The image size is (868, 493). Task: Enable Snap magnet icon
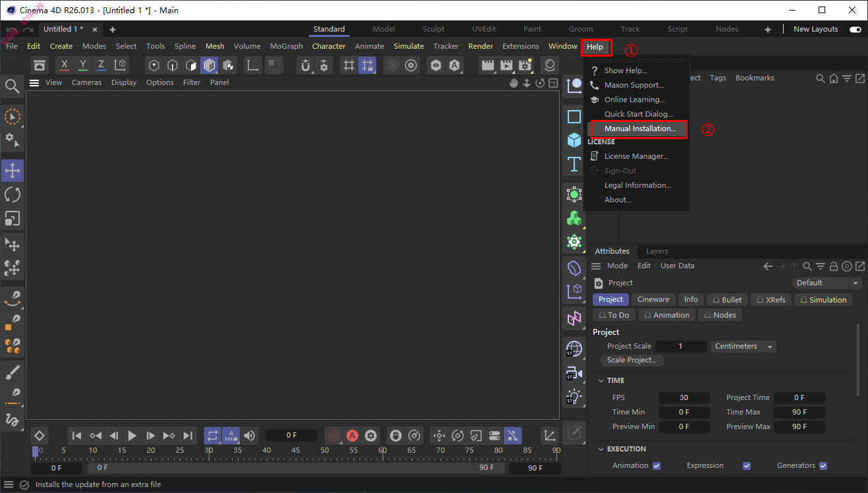tap(305, 65)
